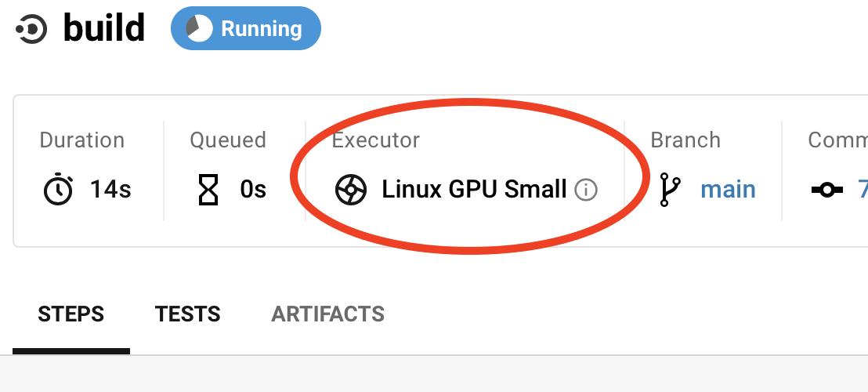Click the spinner icon in Running badge
This screenshot has height=392, width=868.
click(x=198, y=29)
